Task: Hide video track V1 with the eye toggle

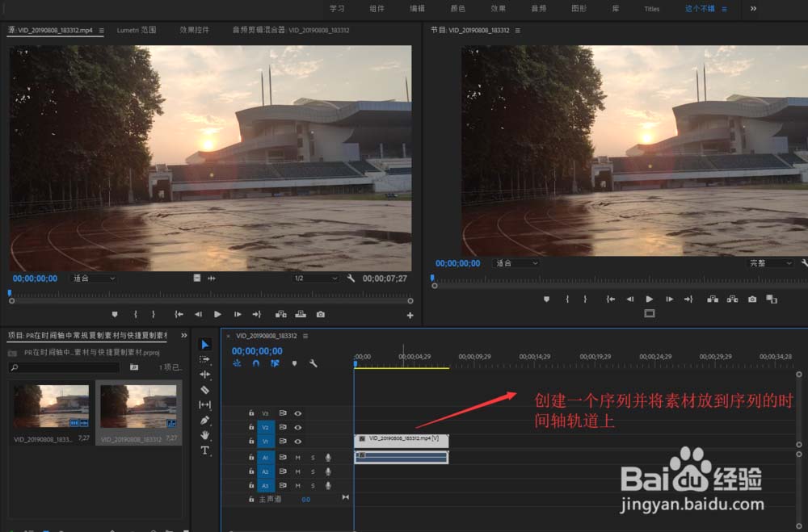Action: tap(297, 442)
